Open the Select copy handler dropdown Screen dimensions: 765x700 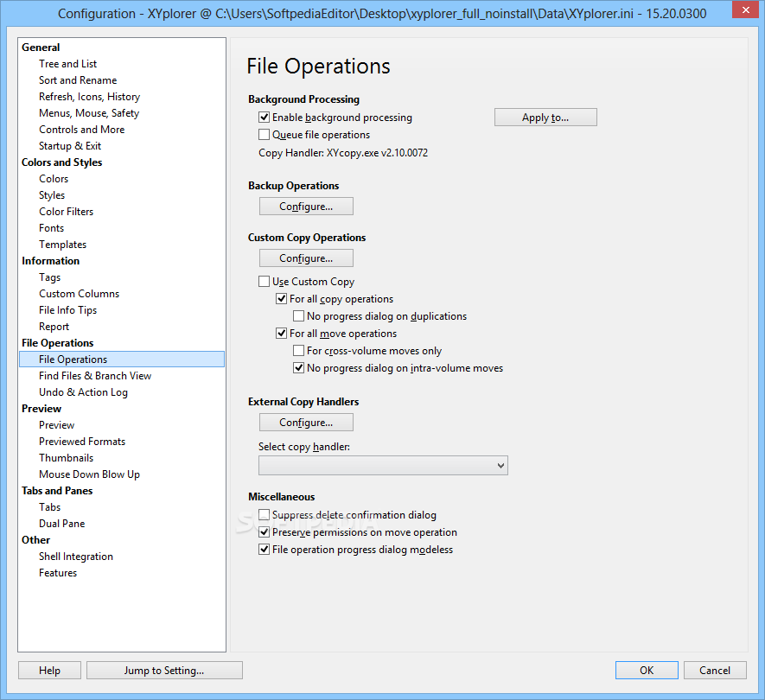click(383, 465)
